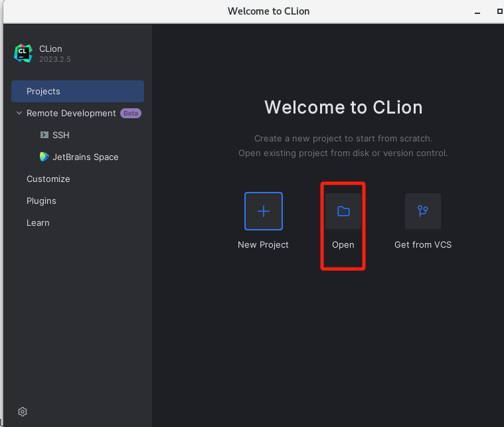504x427 pixels.
Task: Click the Beta badge
Action: coord(131,113)
